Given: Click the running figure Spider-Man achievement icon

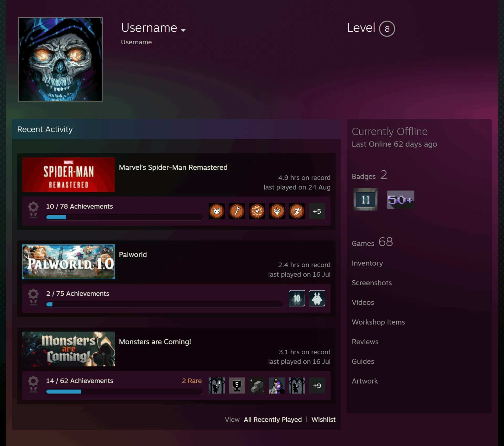Looking at the screenshot, I should coord(297,211).
